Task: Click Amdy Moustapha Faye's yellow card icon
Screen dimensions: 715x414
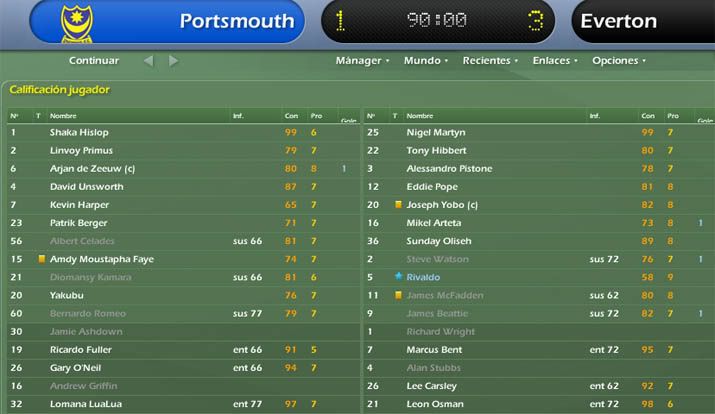Action: coord(41,259)
